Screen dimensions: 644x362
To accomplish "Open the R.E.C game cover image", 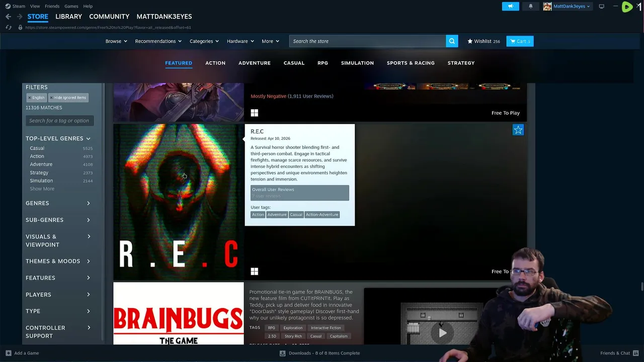I will pos(179,202).
